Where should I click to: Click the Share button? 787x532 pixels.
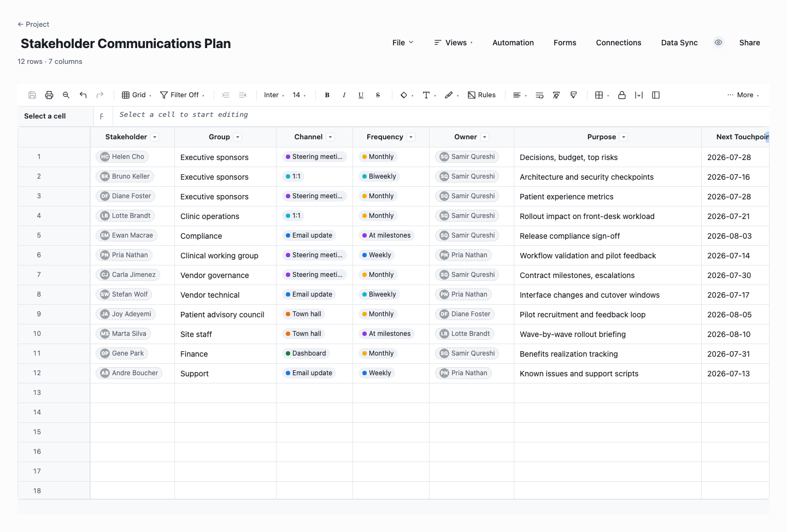(749, 43)
